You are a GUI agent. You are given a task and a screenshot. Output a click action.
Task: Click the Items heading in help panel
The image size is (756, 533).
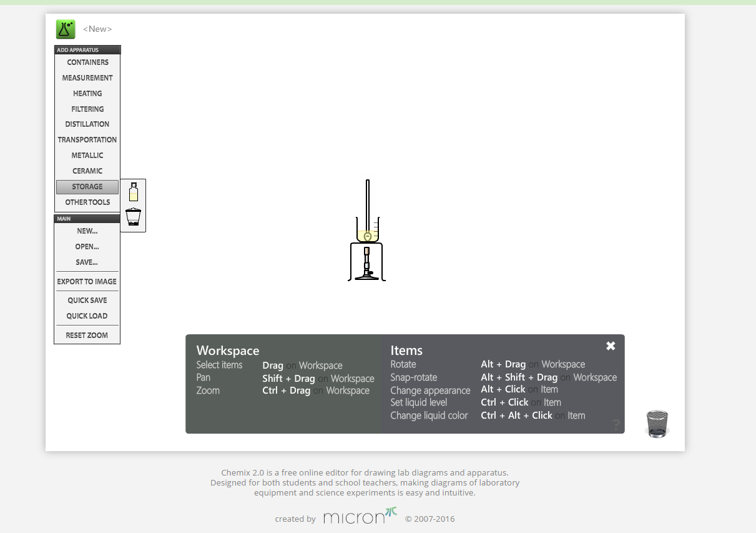pos(406,351)
